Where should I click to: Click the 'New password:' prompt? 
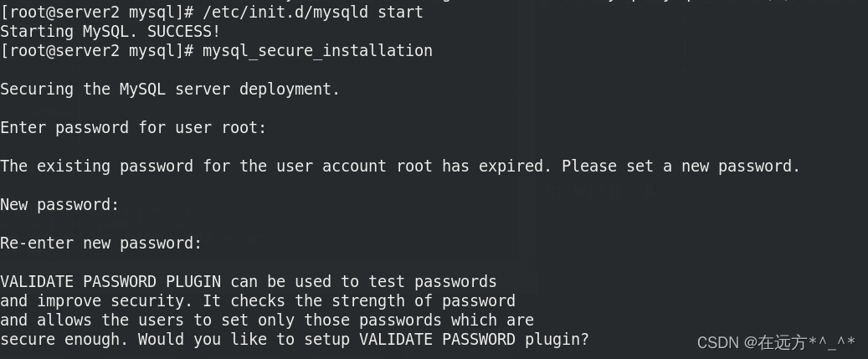point(59,205)
